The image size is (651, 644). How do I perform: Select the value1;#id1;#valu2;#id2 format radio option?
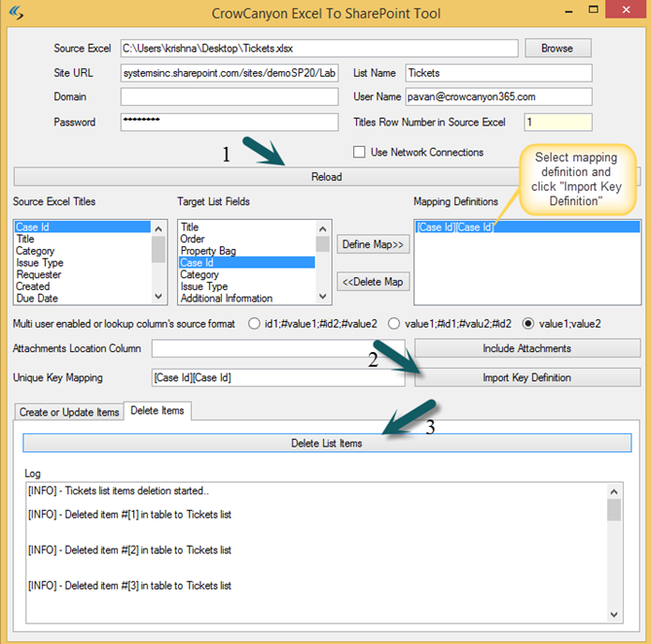[395, 323]
